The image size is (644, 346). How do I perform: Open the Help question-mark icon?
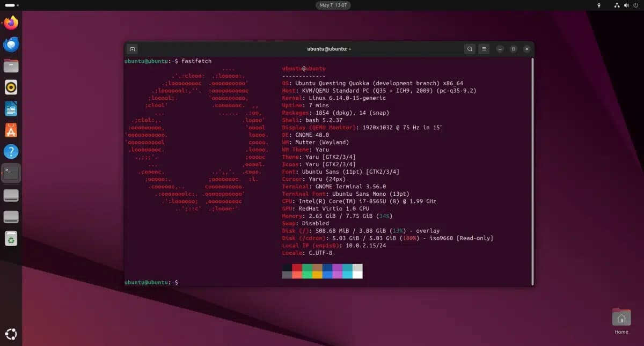(11, 151)
